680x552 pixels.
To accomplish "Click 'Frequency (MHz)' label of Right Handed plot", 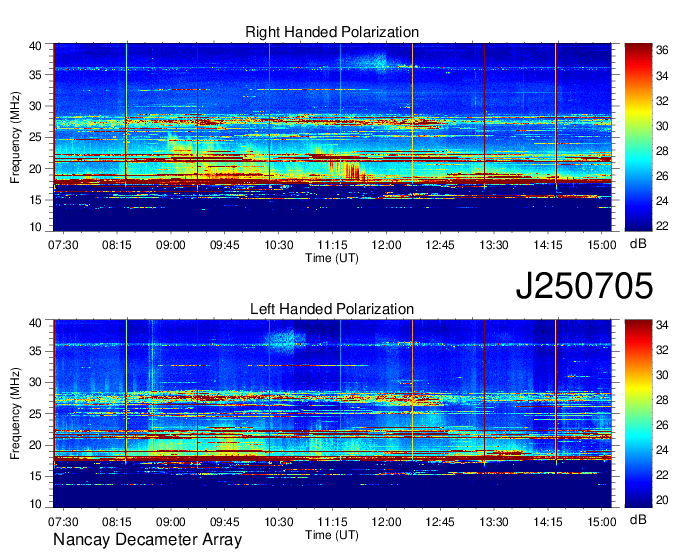I will [16, 137].
